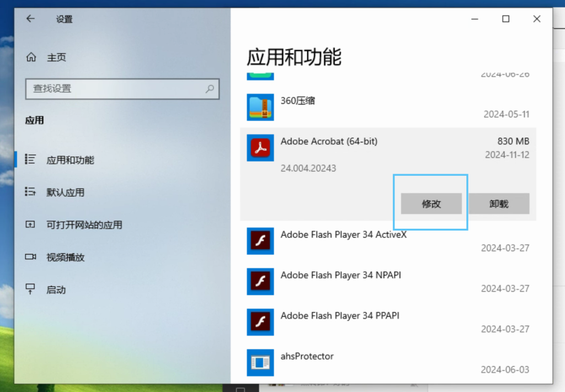
Task: Select the ahsProtector entry name
Action: [307, 356]
